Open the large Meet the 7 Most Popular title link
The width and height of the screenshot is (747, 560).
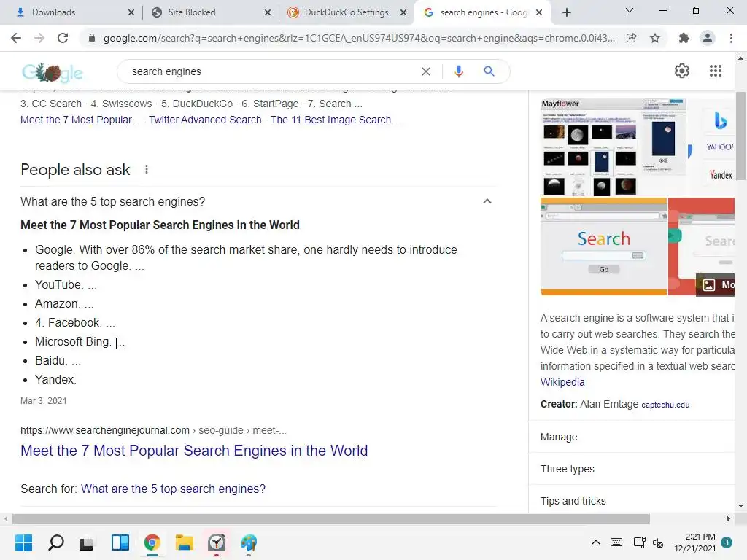[194, 451]
